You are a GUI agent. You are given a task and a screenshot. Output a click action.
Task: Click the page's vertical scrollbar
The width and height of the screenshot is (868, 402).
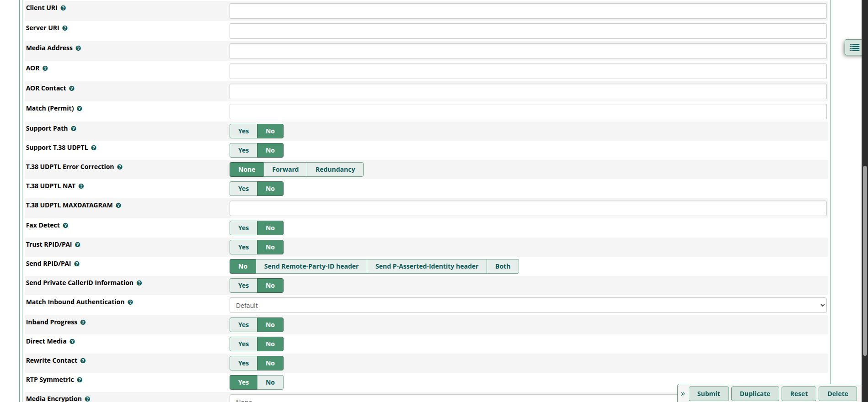pos(864,260)
